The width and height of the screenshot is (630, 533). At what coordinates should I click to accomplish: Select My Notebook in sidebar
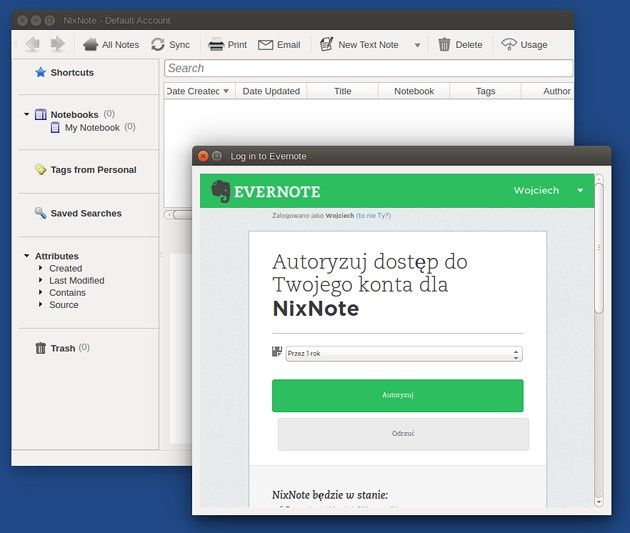(92, 128)
